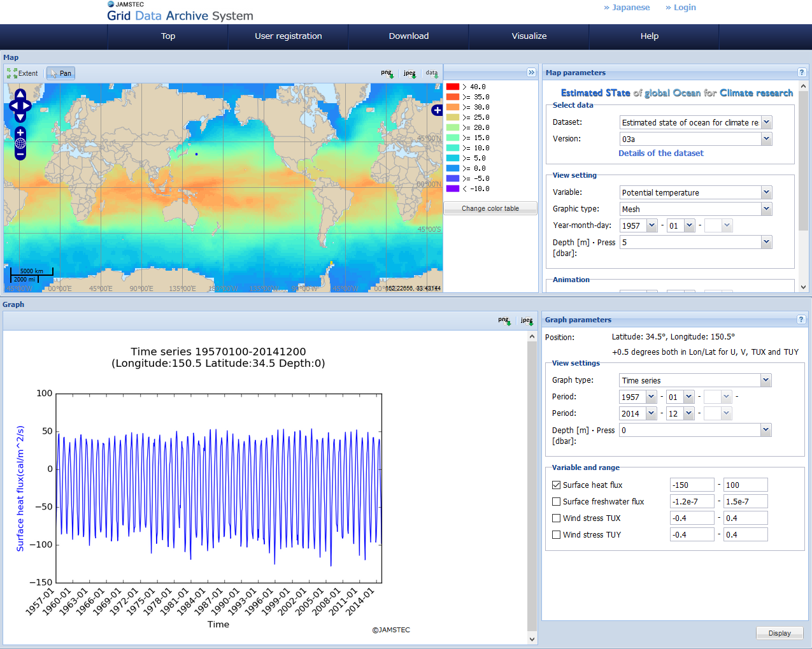Export the map as jpeg
The width and height of the screenshot is (812, 649).
click(x=410, y=73)
